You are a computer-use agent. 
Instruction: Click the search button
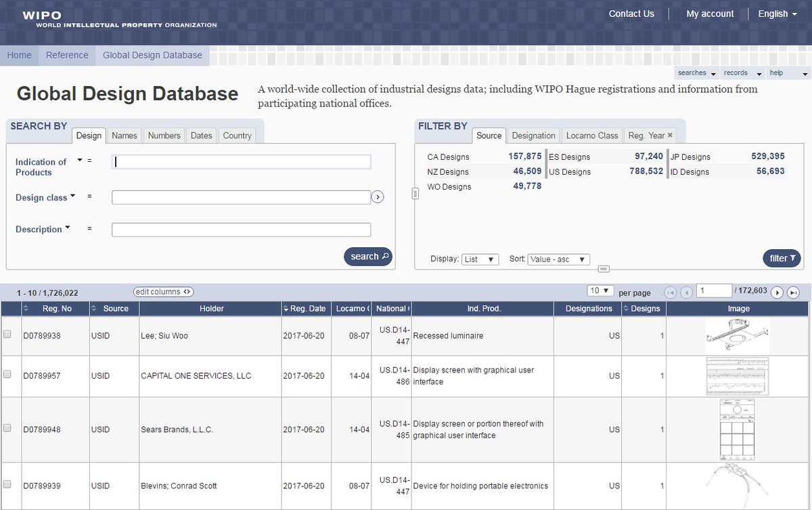368,257
